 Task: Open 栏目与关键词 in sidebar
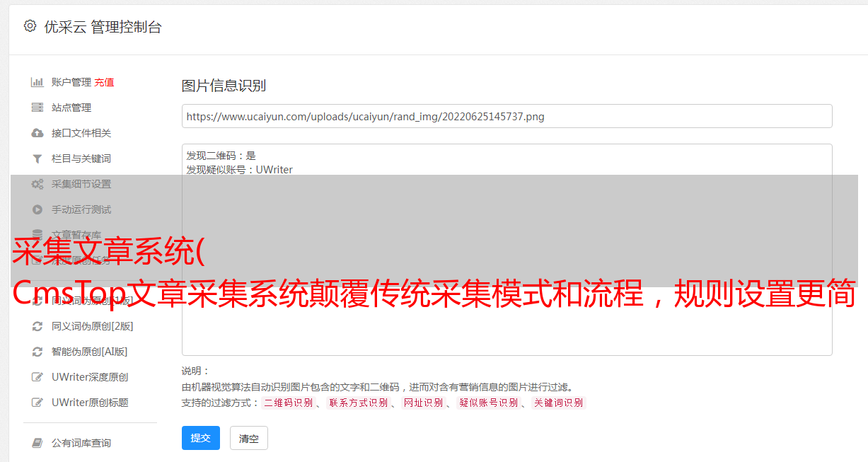click(81, 158)
